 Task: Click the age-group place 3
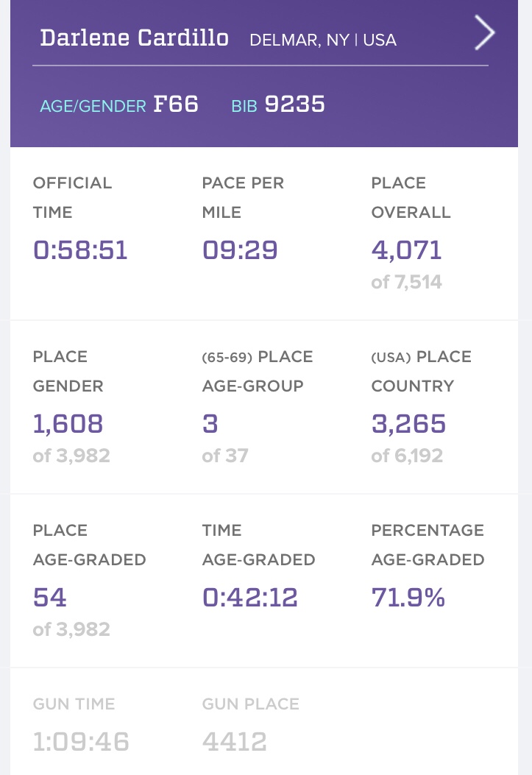[x=210, y=424]
